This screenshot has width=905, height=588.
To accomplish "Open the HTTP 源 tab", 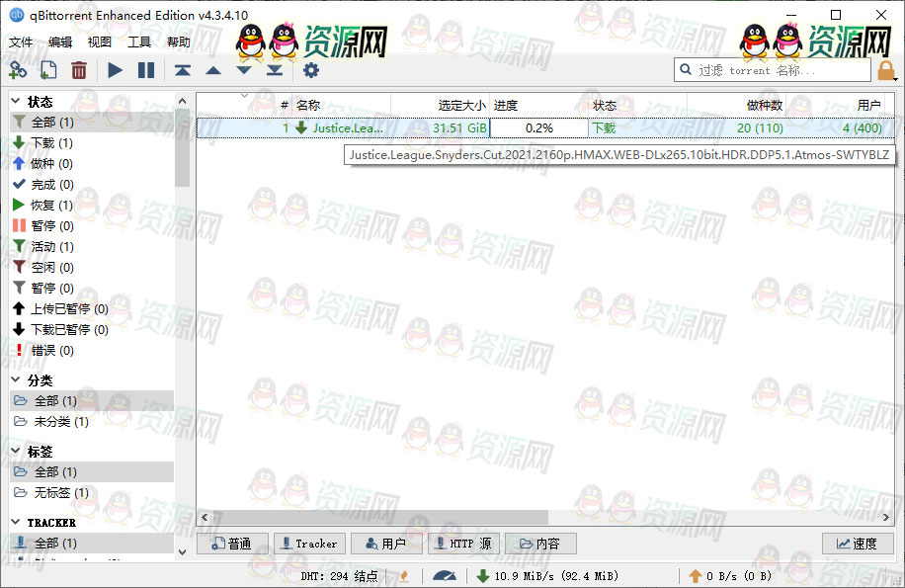I will [463, 544].
